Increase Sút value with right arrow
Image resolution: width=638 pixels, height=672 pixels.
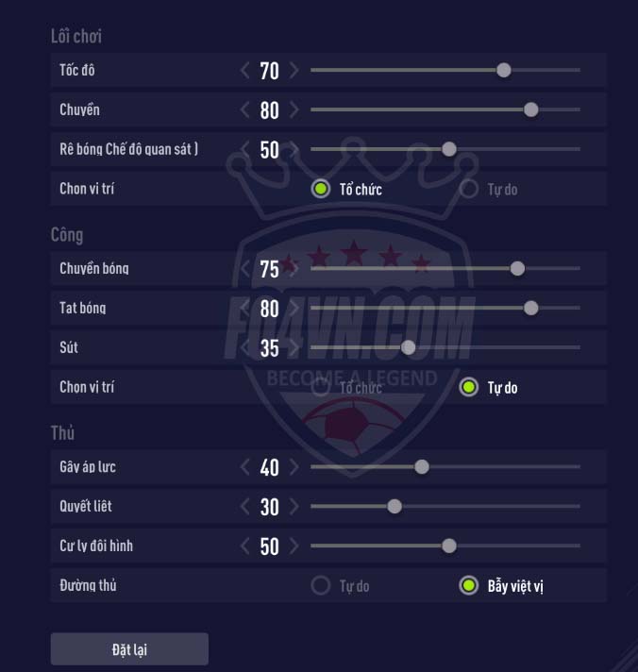294,348
